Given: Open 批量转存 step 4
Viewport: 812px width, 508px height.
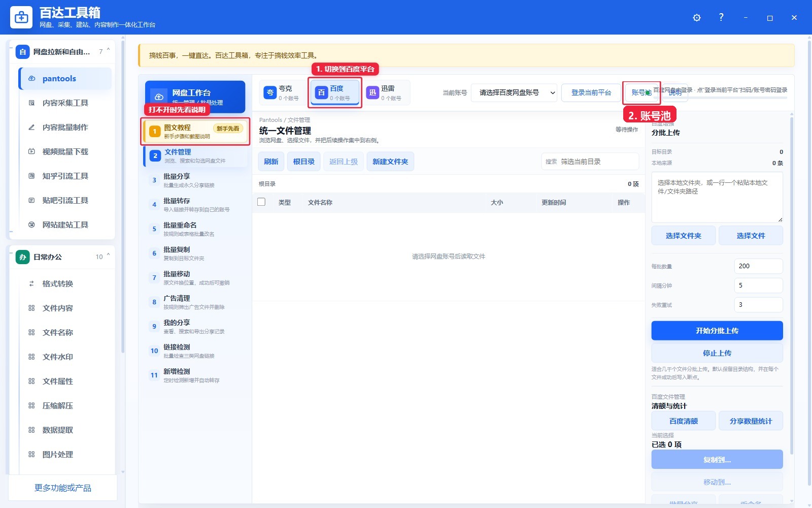Looking at the screenshot, I should tap(196, 205).
